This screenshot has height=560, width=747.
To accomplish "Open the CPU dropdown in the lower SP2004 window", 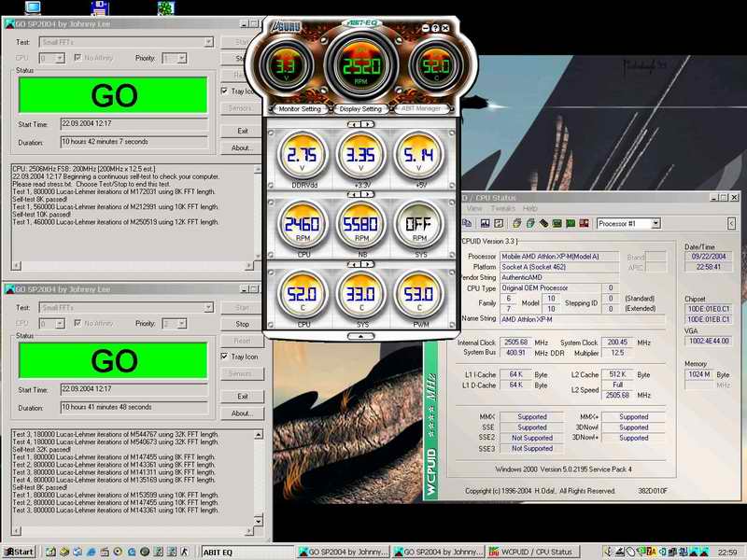I will [x=60, y=323].
